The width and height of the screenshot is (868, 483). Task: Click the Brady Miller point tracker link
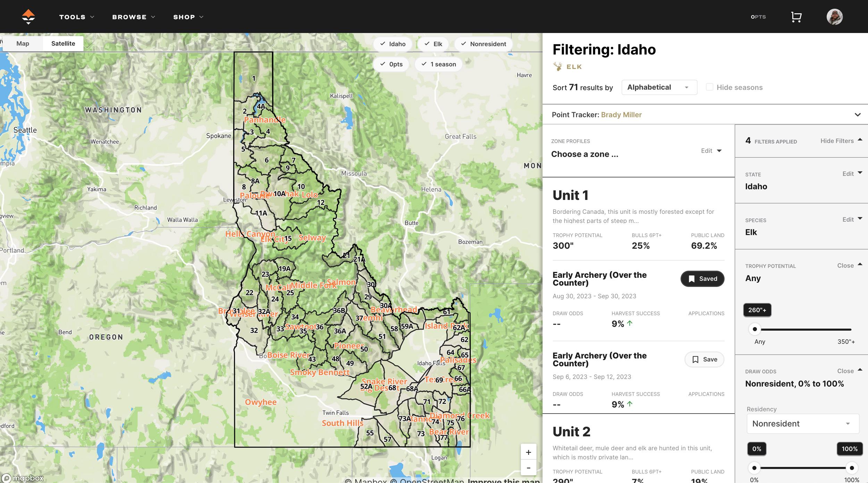(x=621, y=115)
